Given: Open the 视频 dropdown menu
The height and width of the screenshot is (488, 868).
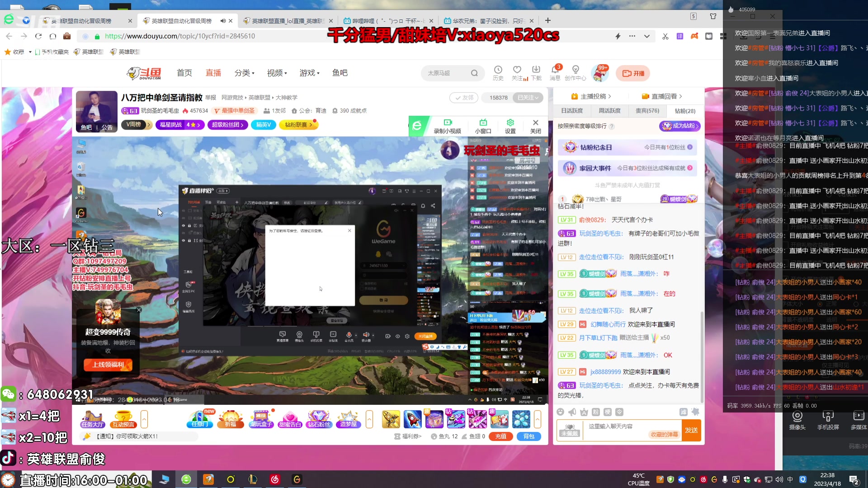Looking at the screenshot, I should click(277, 73).
